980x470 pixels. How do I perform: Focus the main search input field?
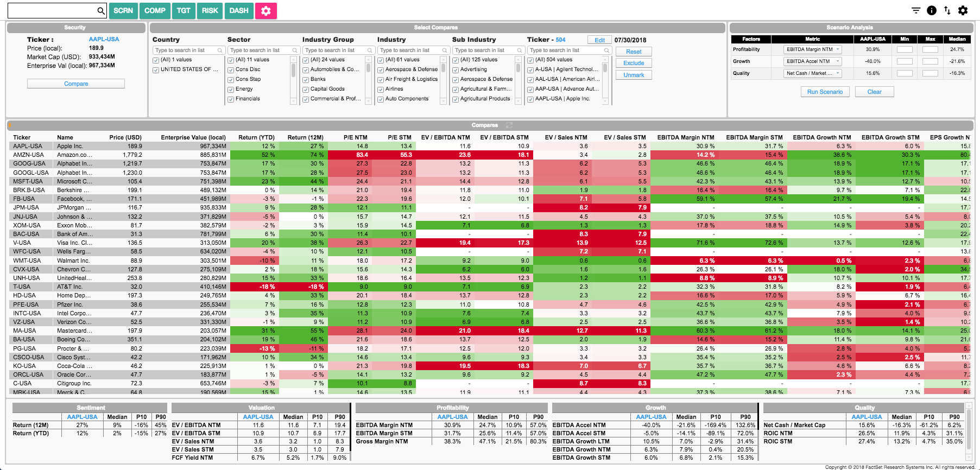tap(53, 11)
